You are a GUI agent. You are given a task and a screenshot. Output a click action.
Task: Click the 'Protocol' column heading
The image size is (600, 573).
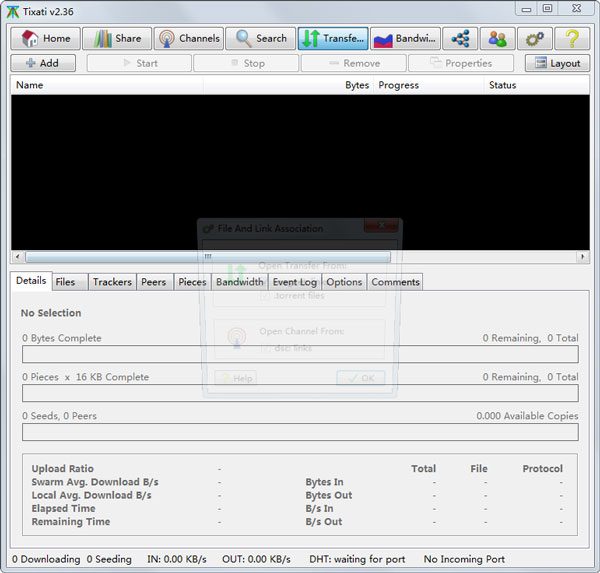pyautogui.click(x=543, y=469)
